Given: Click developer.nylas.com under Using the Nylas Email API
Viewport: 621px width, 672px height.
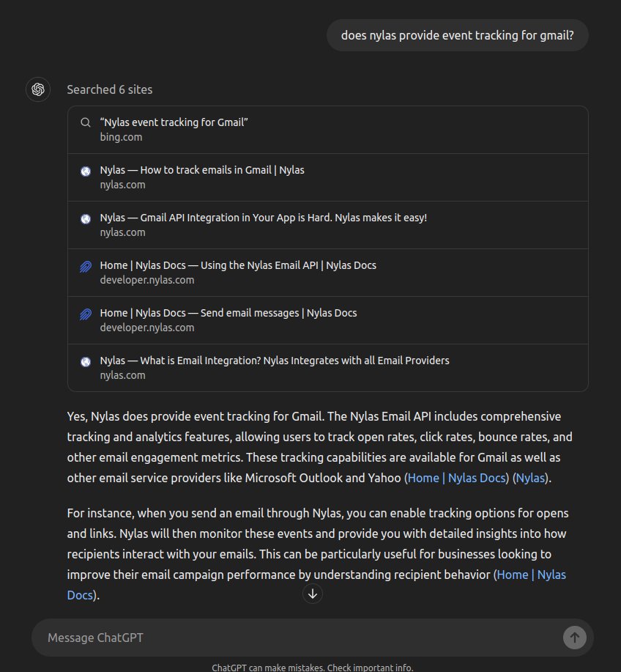Looking at the screenshot, I should (x=147, y=280).
